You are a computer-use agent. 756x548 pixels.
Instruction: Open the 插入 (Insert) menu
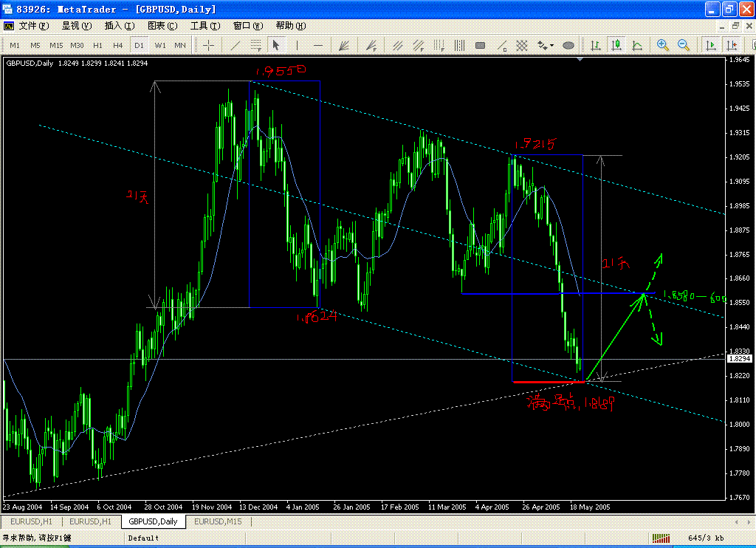click(x=119, y=26)
